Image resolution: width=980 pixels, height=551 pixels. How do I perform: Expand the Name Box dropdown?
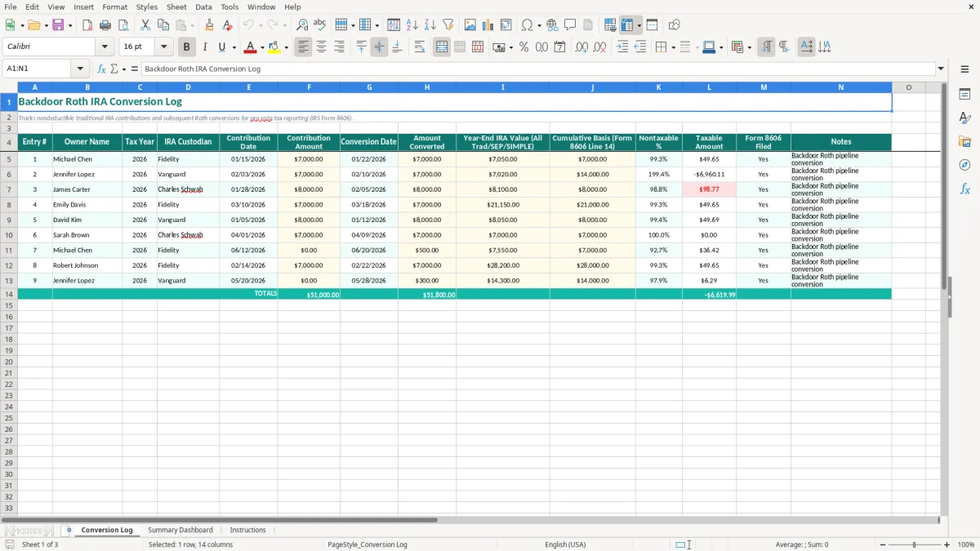coord(80,69)
